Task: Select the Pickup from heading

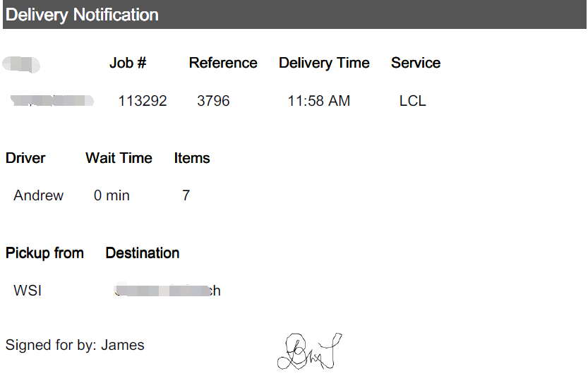Action: click(x=44, y=253)
